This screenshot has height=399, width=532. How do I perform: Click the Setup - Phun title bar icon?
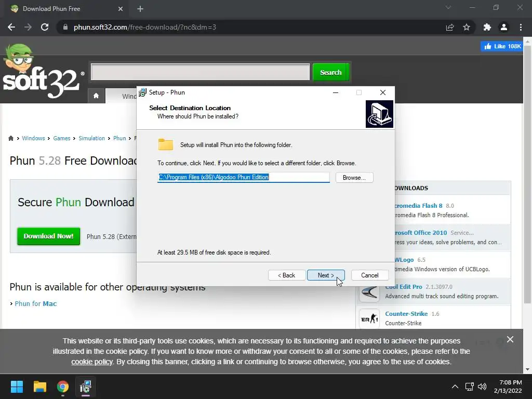(x=142, y=92)
